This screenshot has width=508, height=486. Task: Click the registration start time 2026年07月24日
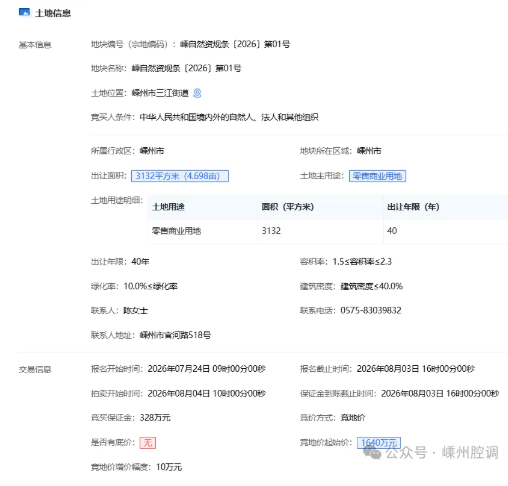click(x=207, y=369)
